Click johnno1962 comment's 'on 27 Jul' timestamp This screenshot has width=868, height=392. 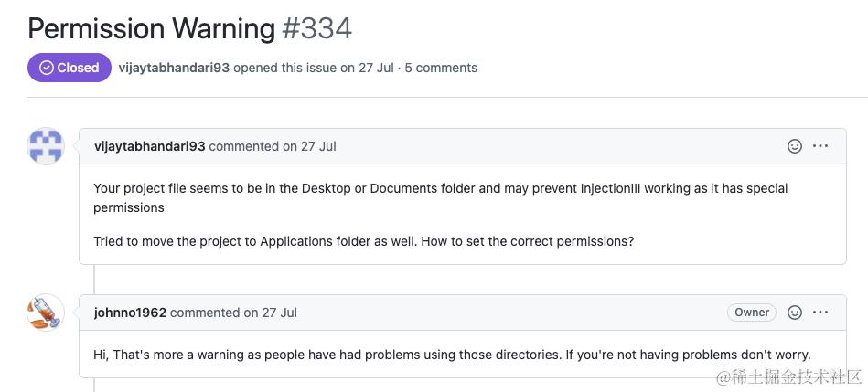270,313
